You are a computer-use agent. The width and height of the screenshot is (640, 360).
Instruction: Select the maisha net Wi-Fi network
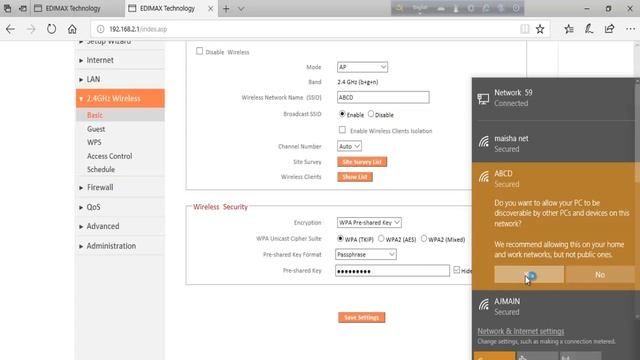click(554, 143)
